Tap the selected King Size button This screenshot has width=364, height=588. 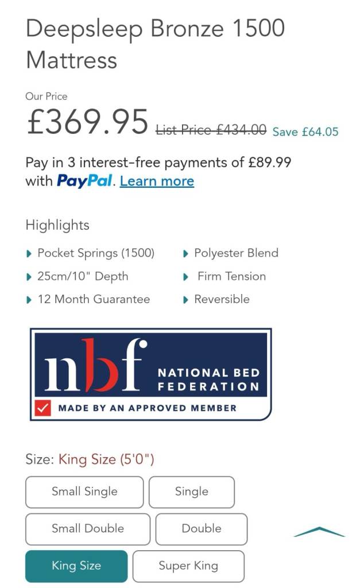[x=76, y=566]
